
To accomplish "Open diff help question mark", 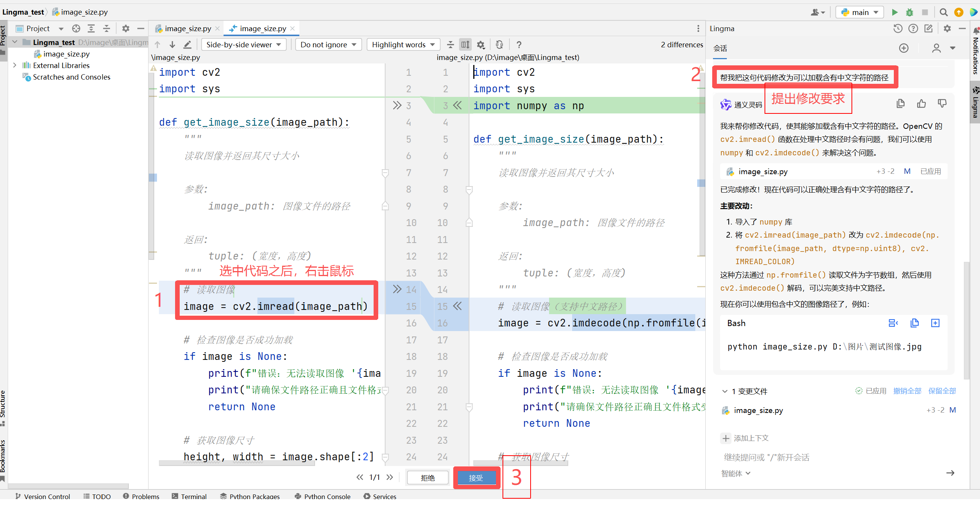I will tap(519, 45).
